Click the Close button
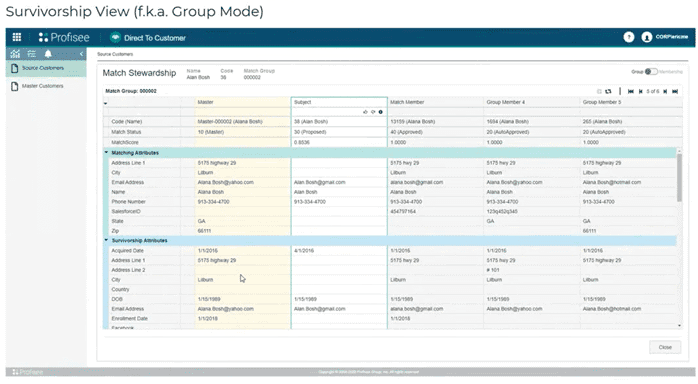Viewport: 698px width, 384px height. click(x=665, y=347)
